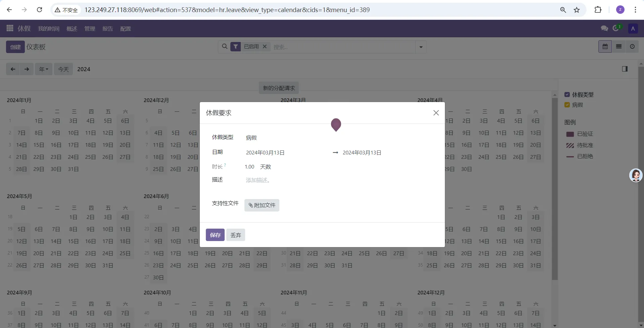Click the search box in toolbar
Viewport: 644px width, 328px height.
(342, 47)
